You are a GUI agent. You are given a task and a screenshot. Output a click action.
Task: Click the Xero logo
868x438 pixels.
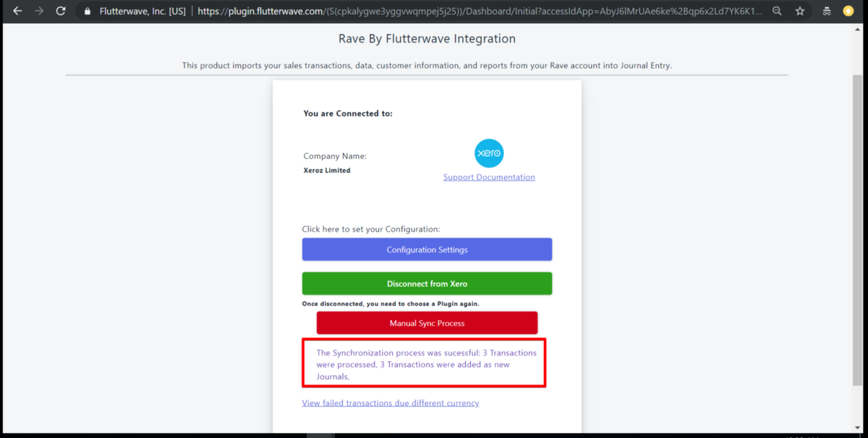point(489,153)
